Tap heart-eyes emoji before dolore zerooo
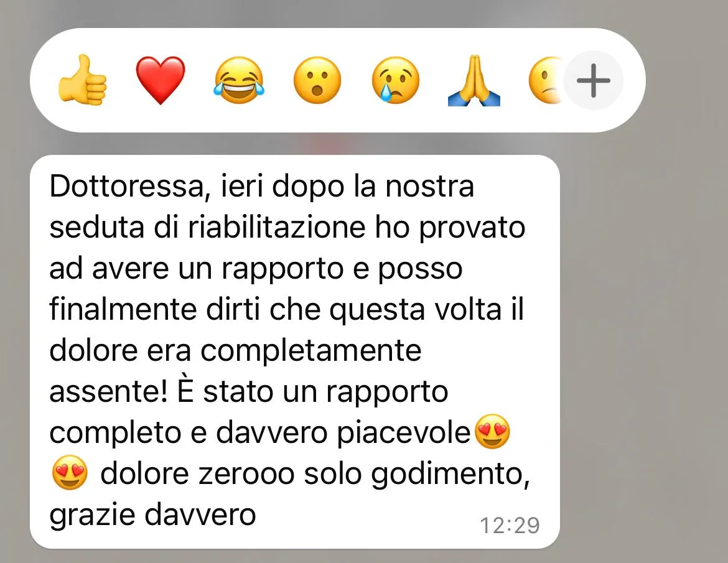The width and height of the screenshot is (728, 563). [x=70, y=473]
